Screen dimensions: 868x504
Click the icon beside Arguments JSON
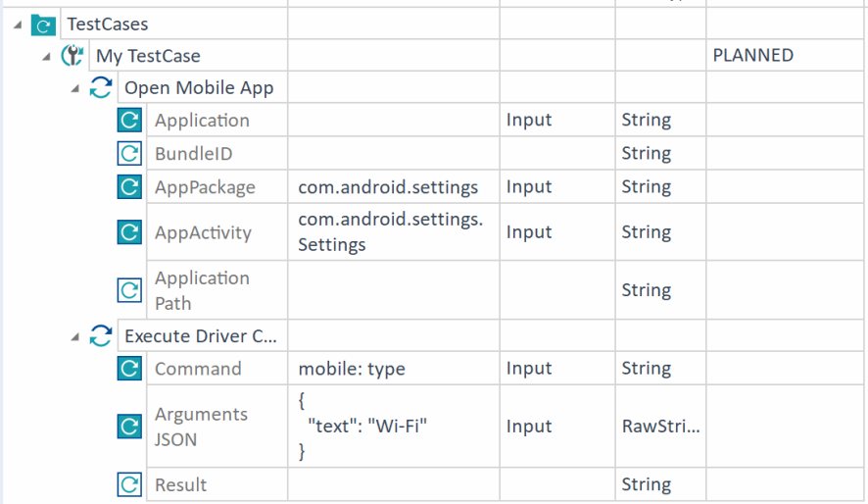point(129,427)
